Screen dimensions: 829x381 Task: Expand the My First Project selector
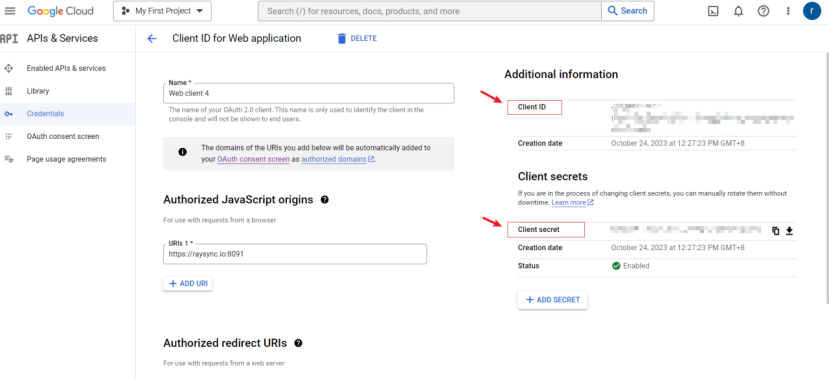pos(162,11)
